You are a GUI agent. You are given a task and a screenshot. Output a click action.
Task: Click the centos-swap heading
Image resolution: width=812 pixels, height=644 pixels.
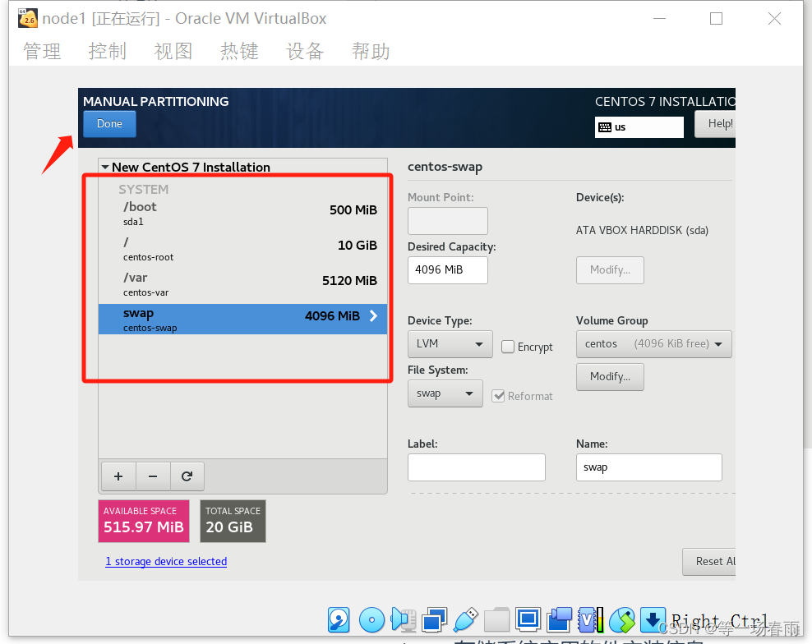tap(445, 168)
